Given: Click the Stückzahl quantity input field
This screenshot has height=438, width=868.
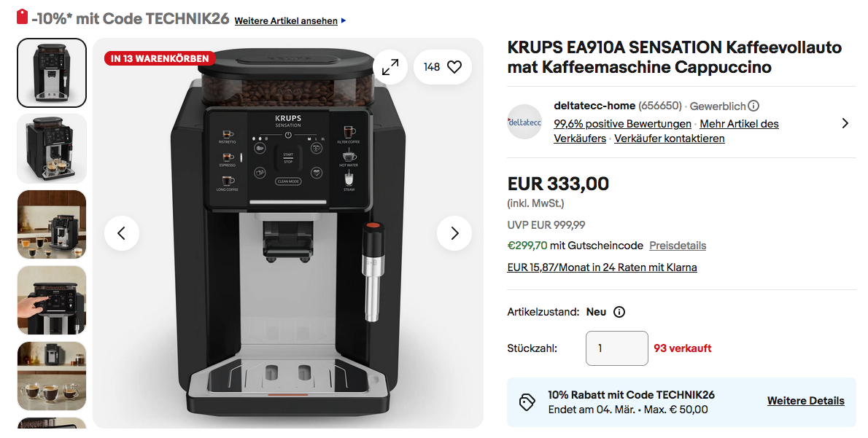Looking at the screenshot, I should click(616, 348).
